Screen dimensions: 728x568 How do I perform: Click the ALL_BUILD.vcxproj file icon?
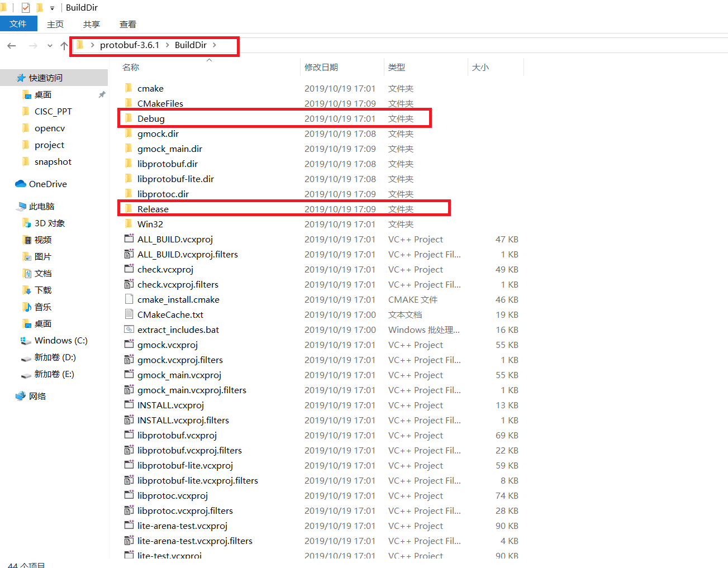pos(129,238)
